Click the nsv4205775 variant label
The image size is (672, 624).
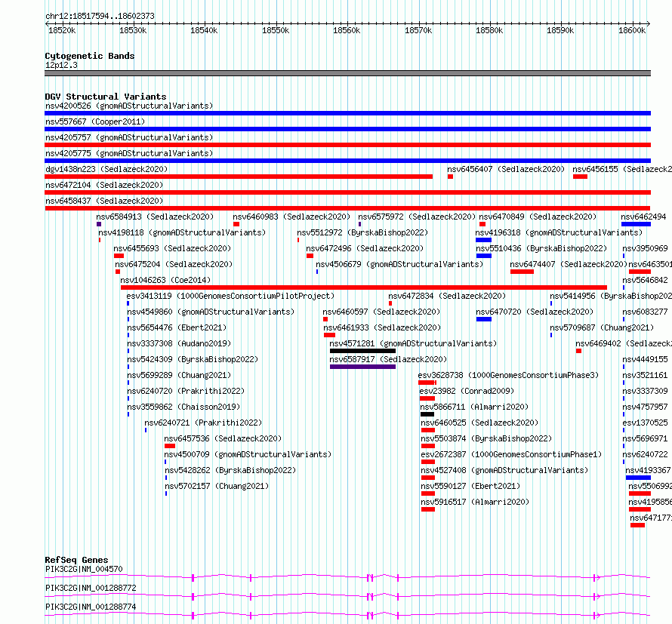(129, 153)
